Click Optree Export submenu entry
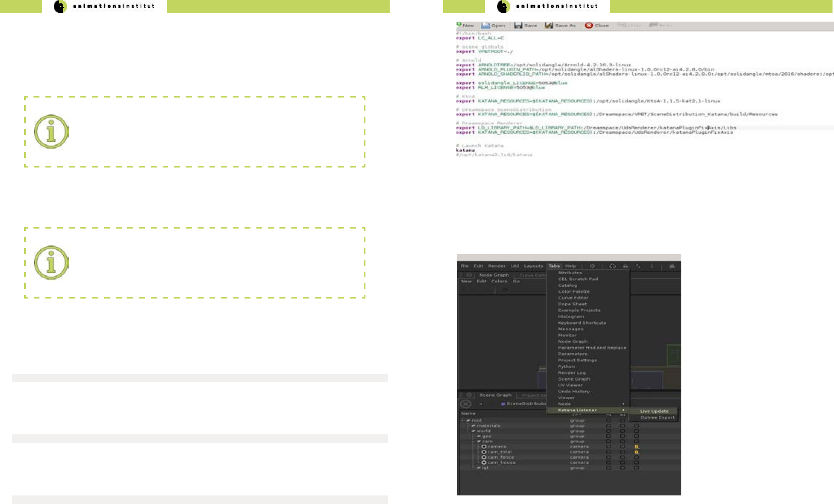Image resolution: width=834 pixels, height=504 pixels. [657, 418]
